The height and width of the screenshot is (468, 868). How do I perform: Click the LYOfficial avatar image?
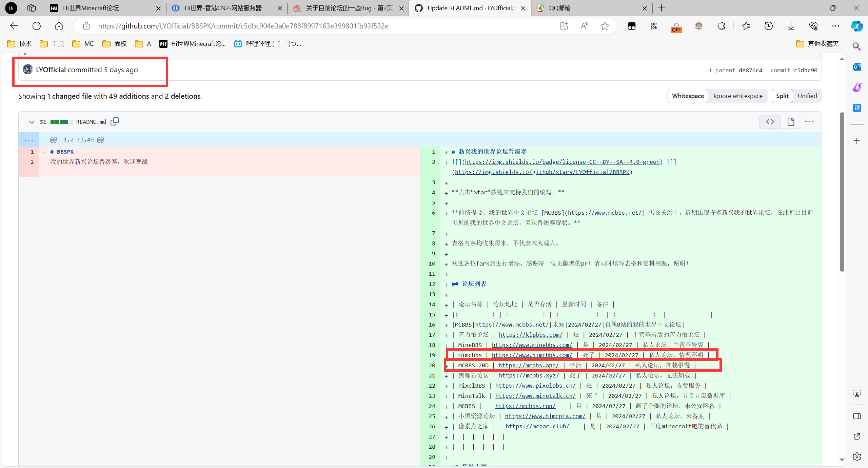pyautogui.click(x=28, y=70)
